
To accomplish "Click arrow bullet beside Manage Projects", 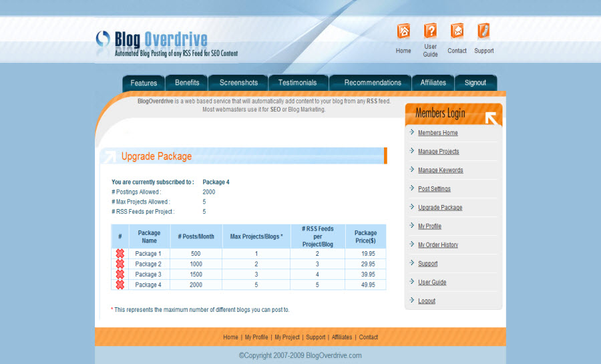I will click(412, 150).
